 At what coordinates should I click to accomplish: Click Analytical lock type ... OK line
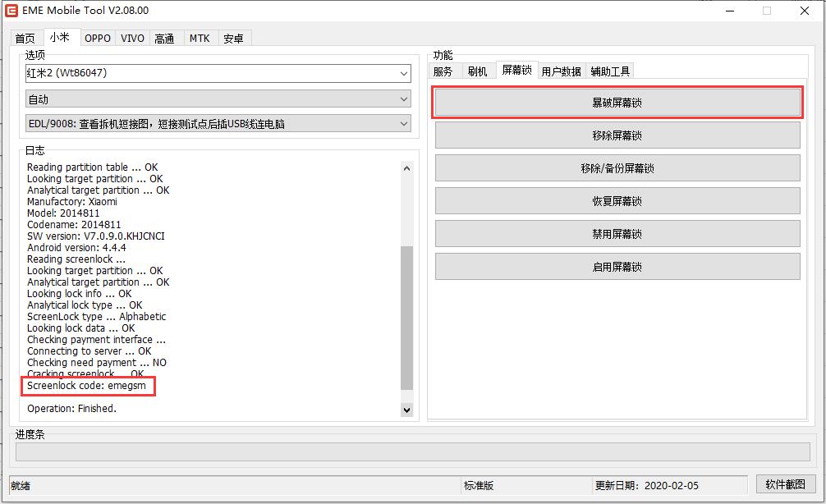85,305
